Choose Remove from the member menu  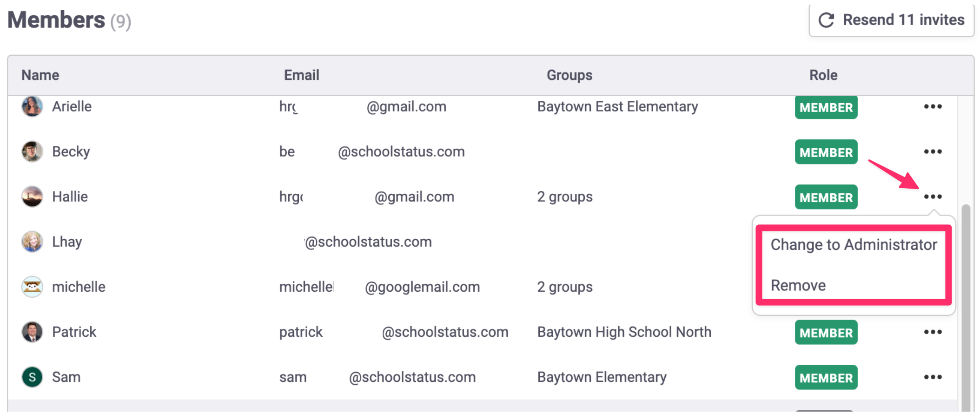tap(798, 285)
